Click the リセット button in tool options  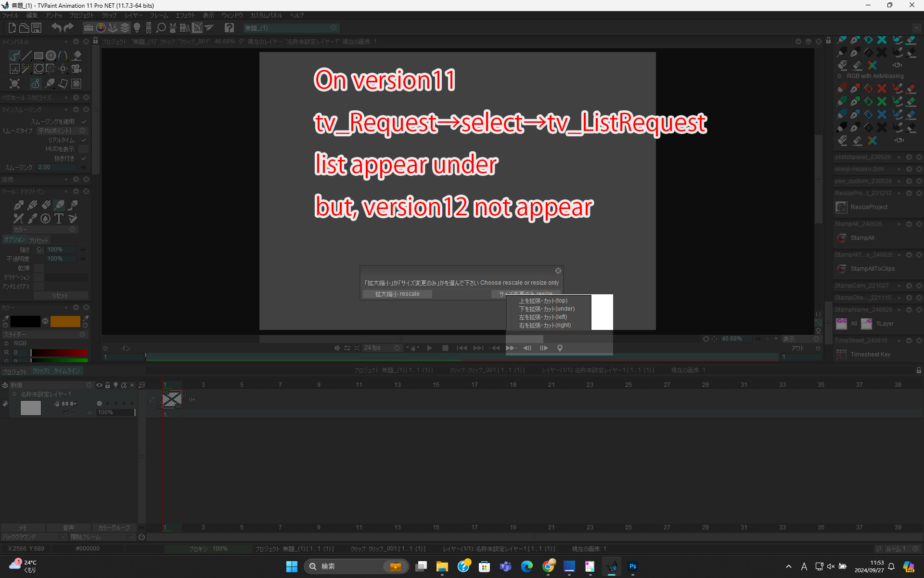pos(61,295)
